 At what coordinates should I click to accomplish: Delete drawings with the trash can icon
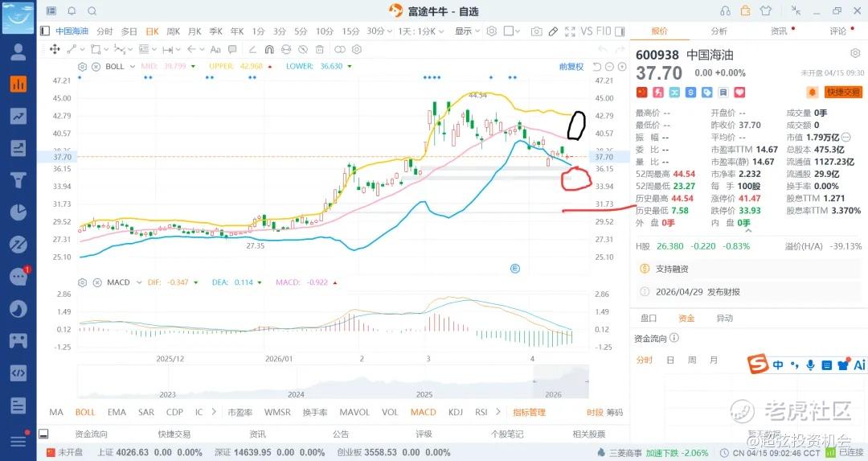(319, 49)
